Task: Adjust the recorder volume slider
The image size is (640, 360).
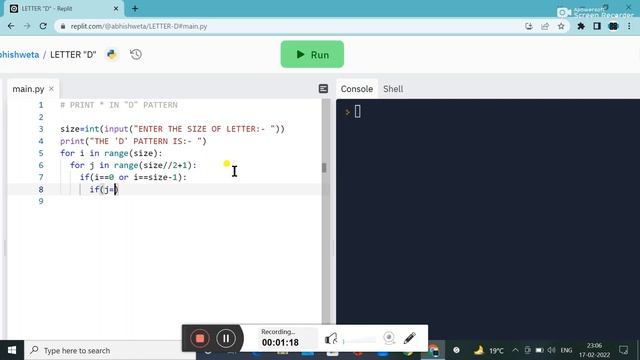Action: point(360,340)
